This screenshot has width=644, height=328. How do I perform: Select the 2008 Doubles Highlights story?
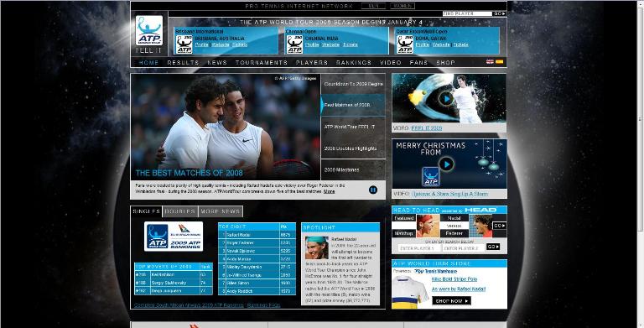pyautogui.click(x=353, y=148)
